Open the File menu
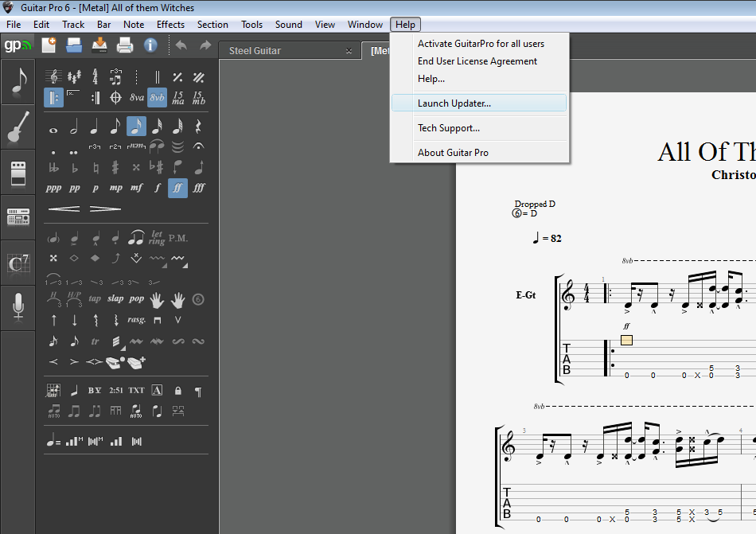Image resolution: width=756 pixels, height=534 pixels. pyautogui.click(x=14, y=24)
